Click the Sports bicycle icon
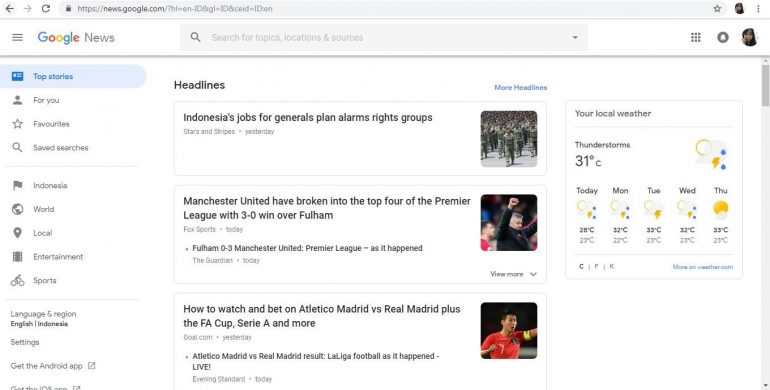 [x=18, y=280]
